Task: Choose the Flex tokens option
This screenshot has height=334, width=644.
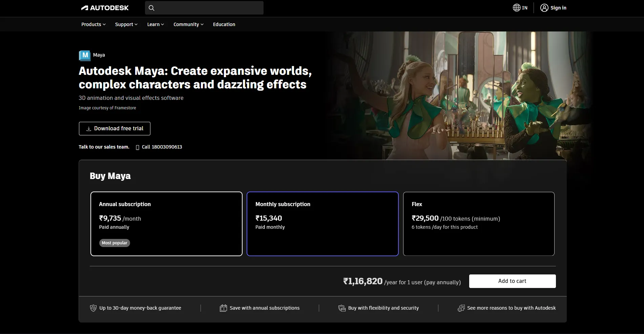Action: (x=478, y=224)
